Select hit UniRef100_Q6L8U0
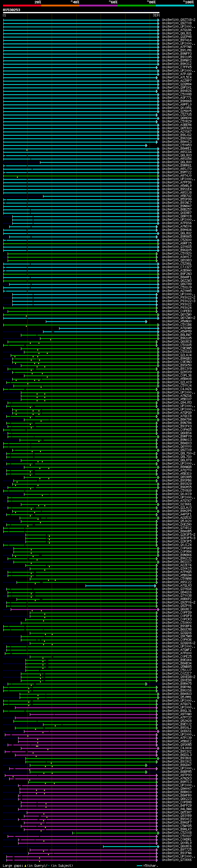 (177, 162)
